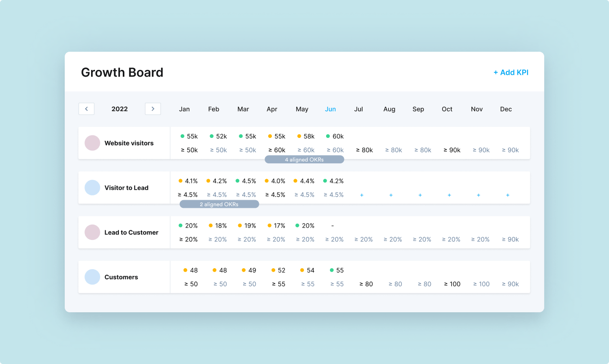Viewport: 609px width, 364px height.
Task: Select the Feb column header
Action: click(x=214, y=109)
